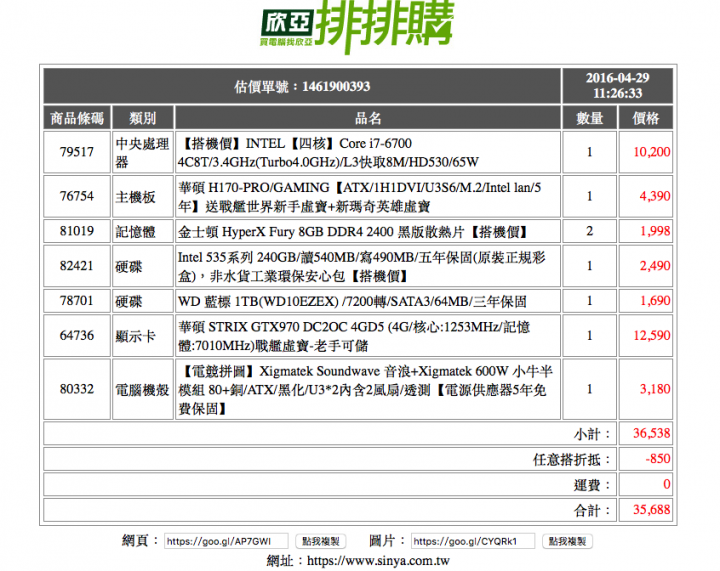Click the 顯示卡 category cell
Viewport: 720px width, 571px height.
143,336
